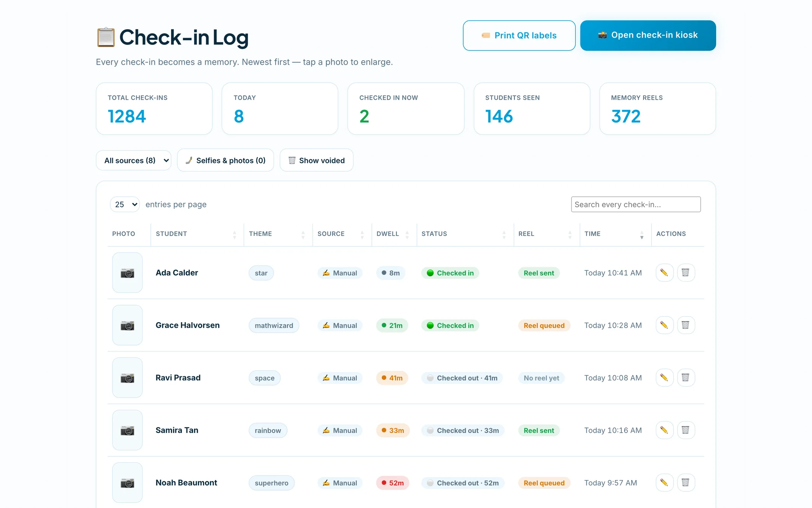Screen dimensions: 812x508
Task: Click Grace Halvorsen's Reel queued badge
Action: coord(544,325)
